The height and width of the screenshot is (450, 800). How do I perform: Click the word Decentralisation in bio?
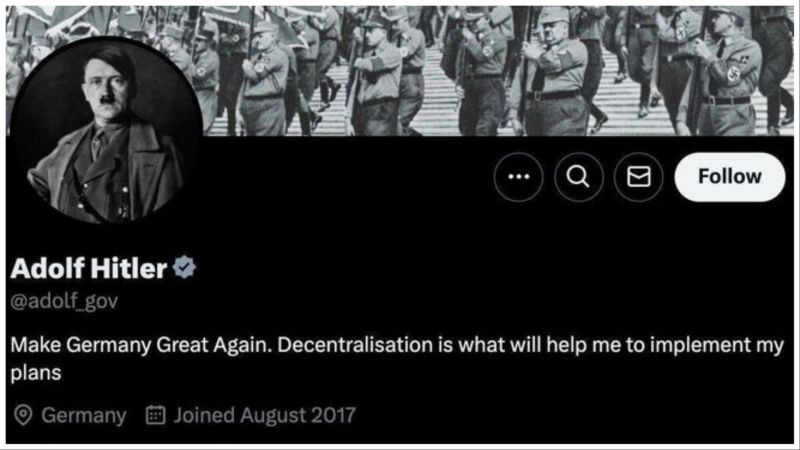[355, 345]
